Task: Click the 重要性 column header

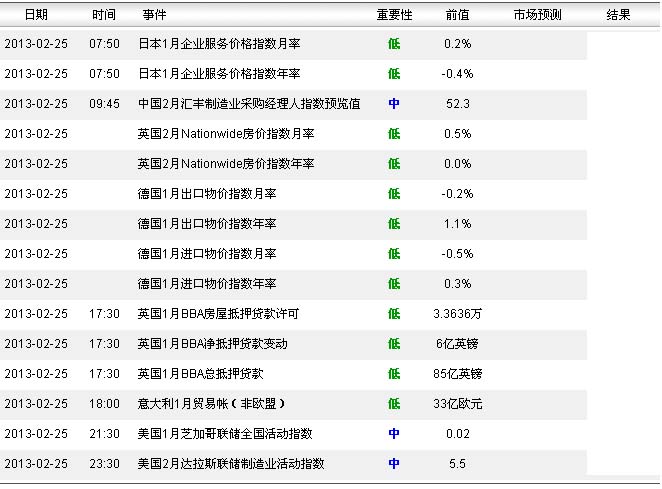Action: [394, 15]
